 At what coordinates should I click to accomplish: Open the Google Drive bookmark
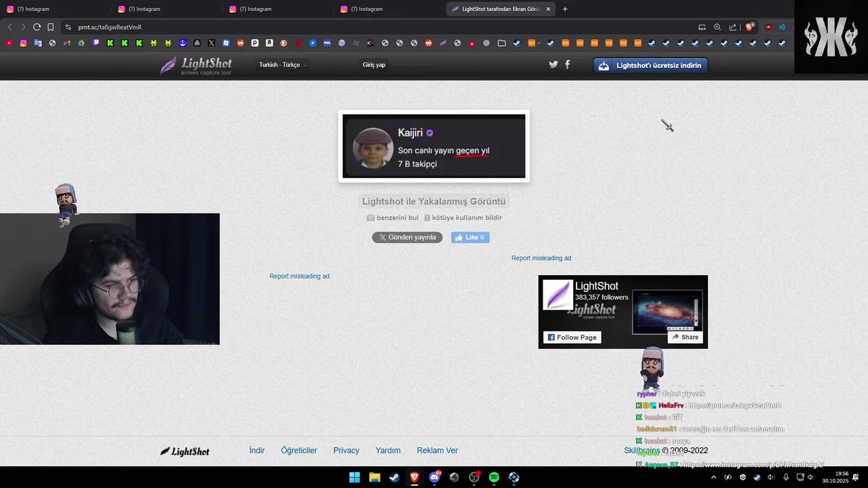point(81,43)
